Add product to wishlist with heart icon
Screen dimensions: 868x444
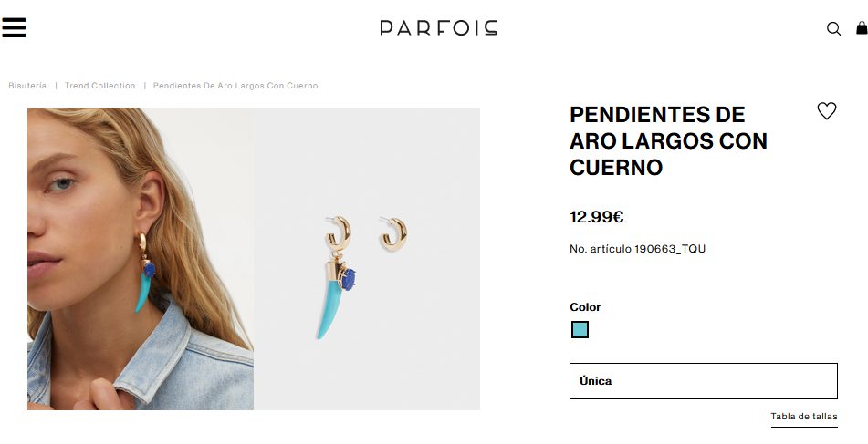point(827,111)
